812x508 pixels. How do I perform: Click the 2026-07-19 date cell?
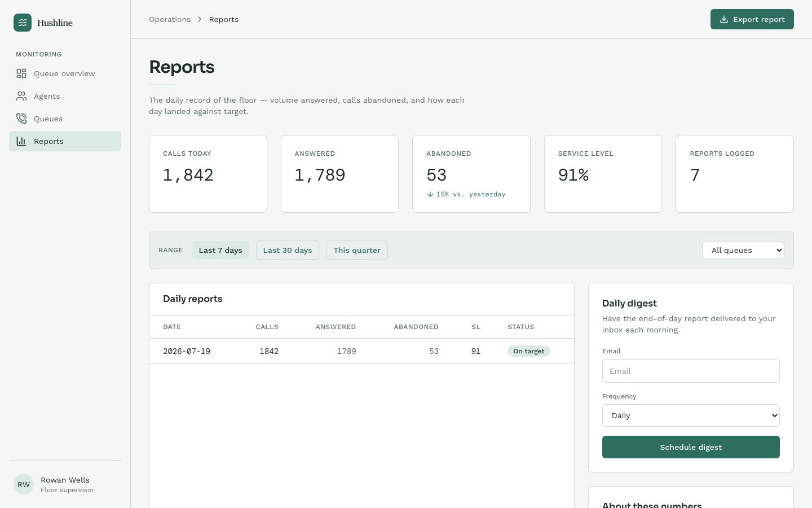click(x=187, y=351)
